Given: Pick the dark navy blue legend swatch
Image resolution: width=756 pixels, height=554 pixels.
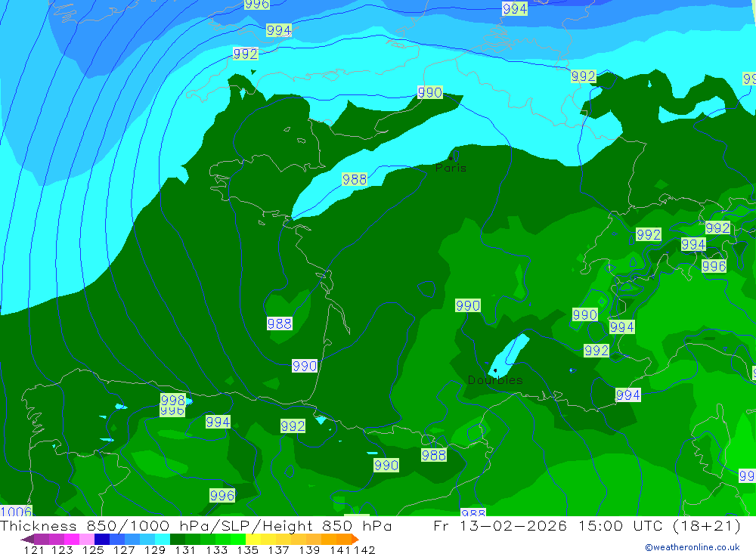Looking at the screenshot, I should [102, 539].
